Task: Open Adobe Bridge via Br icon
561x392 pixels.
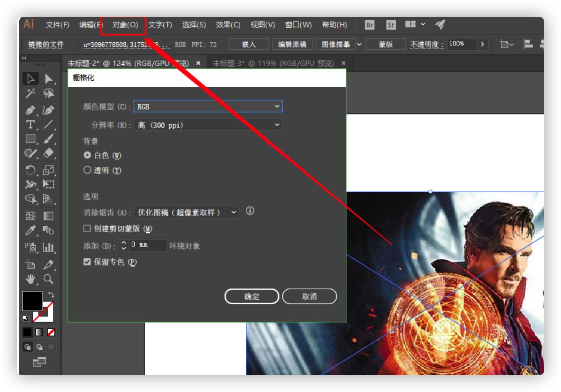Action: pyautogui.click(x=370, y=25)
